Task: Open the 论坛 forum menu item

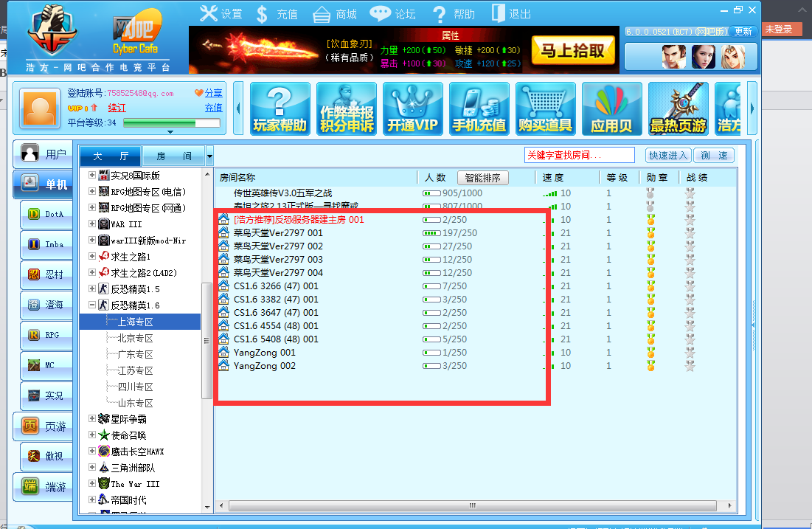Action: click(x=393, y=14)
